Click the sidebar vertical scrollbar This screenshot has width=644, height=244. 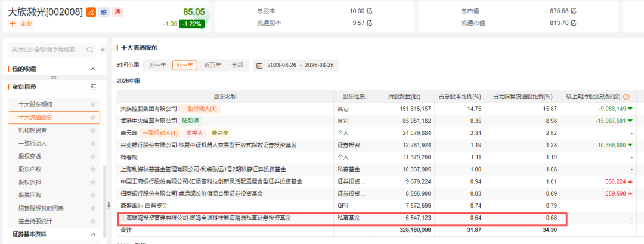click(104, 201)
